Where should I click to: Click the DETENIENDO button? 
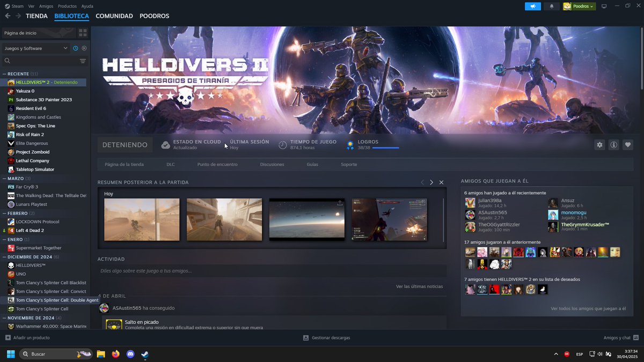click(x=125, y=145)
